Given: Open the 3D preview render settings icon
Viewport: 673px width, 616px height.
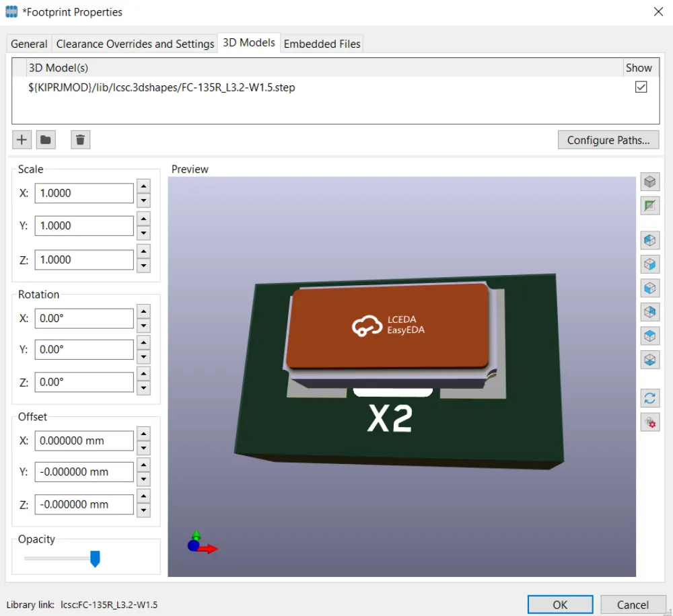Looking at the screenshot, I should click(x=649, y=422).
